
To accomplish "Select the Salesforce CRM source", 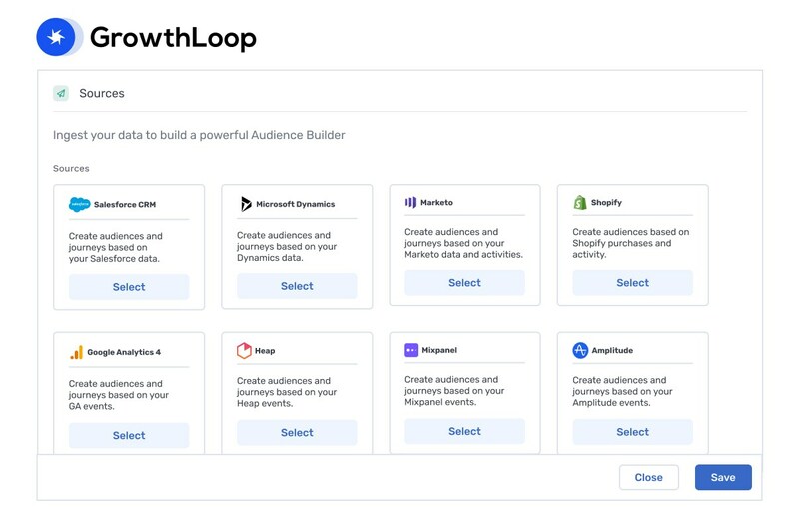I will 129,287.
